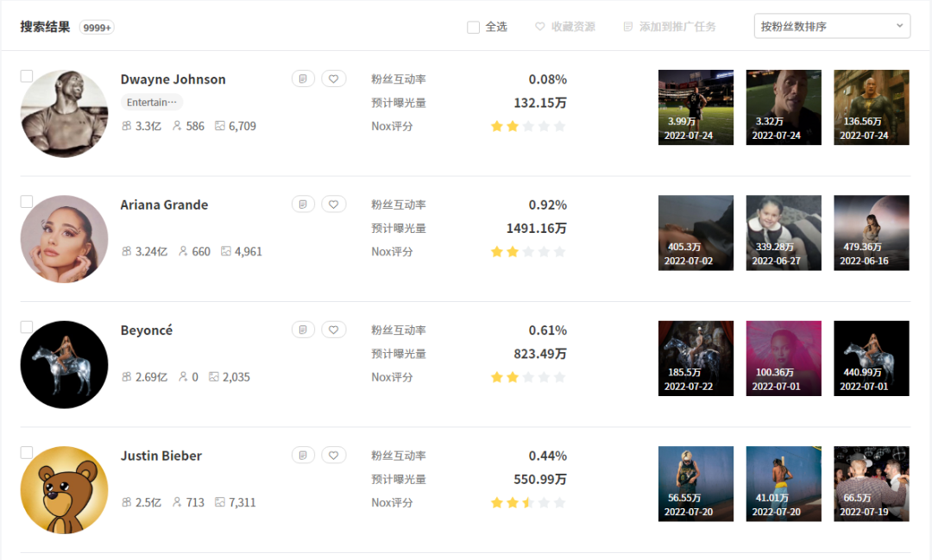Click the following icon next to 586
This screenshot has height=560, width=932.
click(x=177, y=126)
